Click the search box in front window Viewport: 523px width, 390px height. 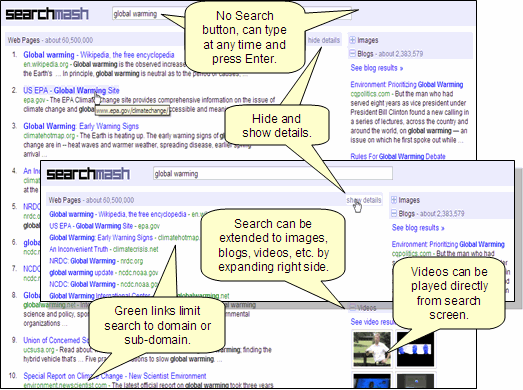273,173
